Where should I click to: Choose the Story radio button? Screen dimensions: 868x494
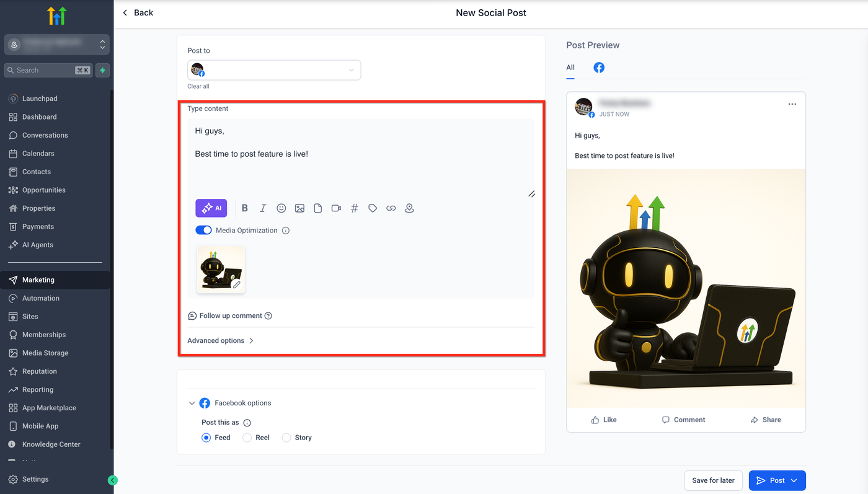click(x=286, y=438)
